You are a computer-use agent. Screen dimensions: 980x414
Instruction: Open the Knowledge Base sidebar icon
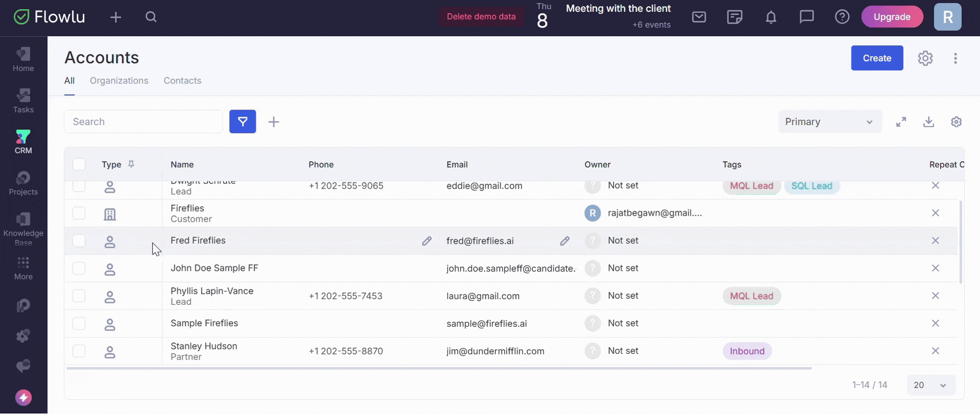[23, 229]
